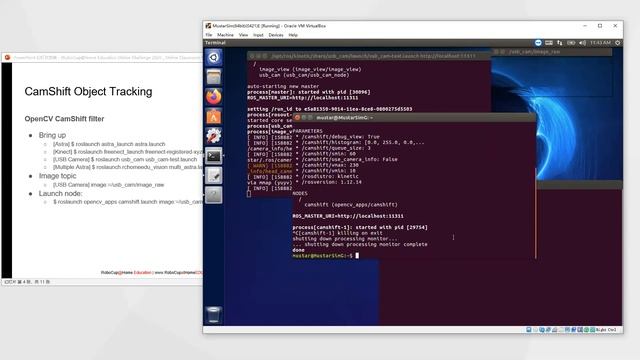Maximize the front muster terminal window
This screenshot has height=360, width=640.
point(310,118)
